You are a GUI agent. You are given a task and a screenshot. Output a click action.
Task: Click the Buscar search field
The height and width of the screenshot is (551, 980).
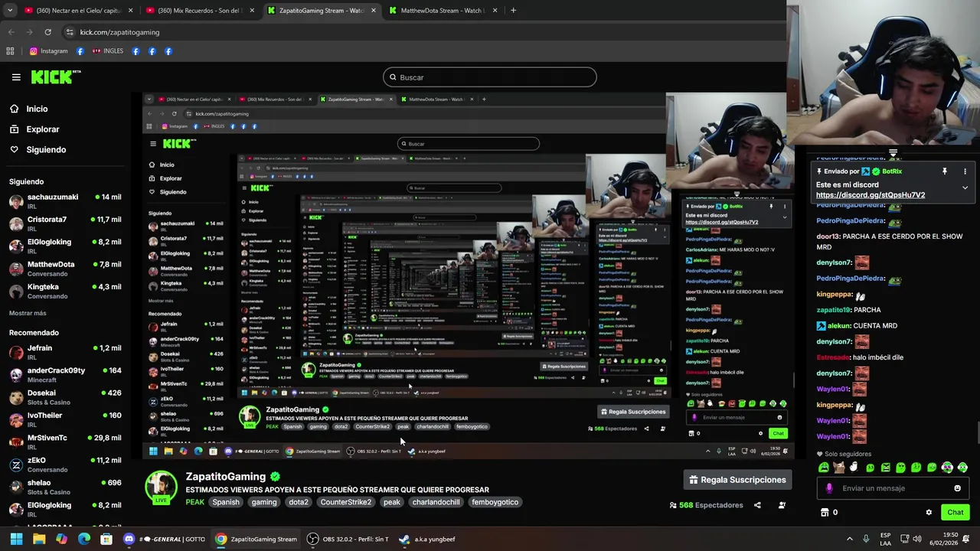(x=489, y=77)
